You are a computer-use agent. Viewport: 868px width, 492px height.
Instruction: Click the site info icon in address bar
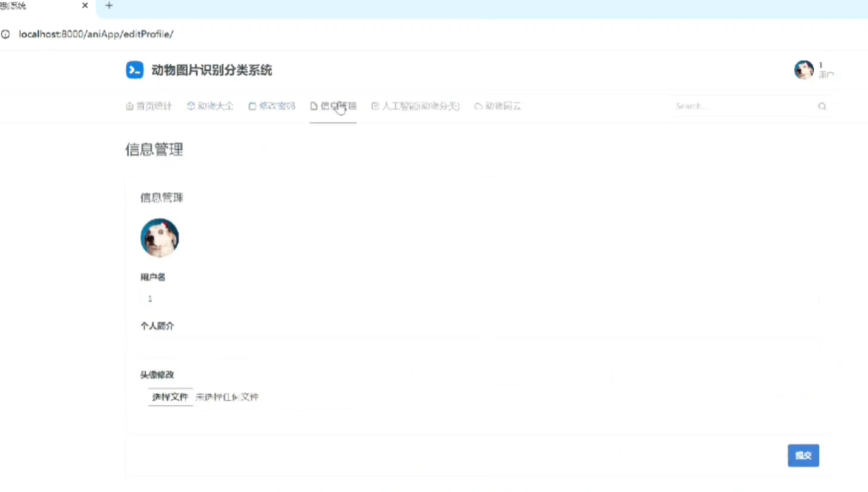coord(6,34)
